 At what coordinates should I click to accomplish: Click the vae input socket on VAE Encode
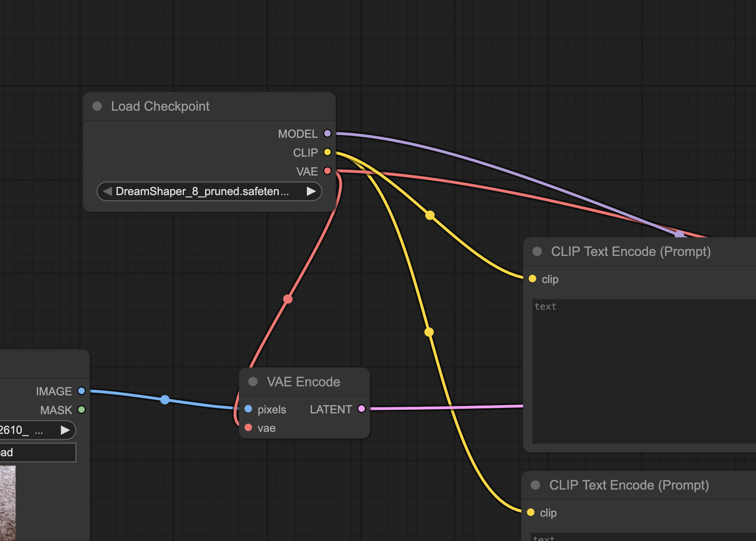tap(248, 428)
